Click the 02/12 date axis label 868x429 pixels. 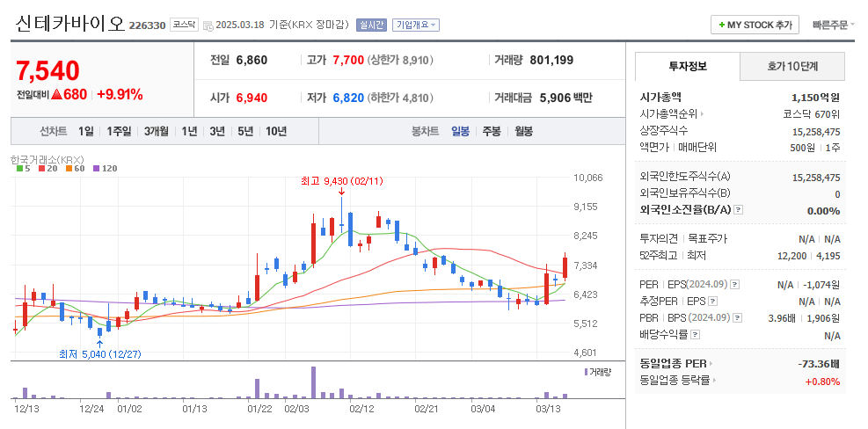(x=362, y=409)
